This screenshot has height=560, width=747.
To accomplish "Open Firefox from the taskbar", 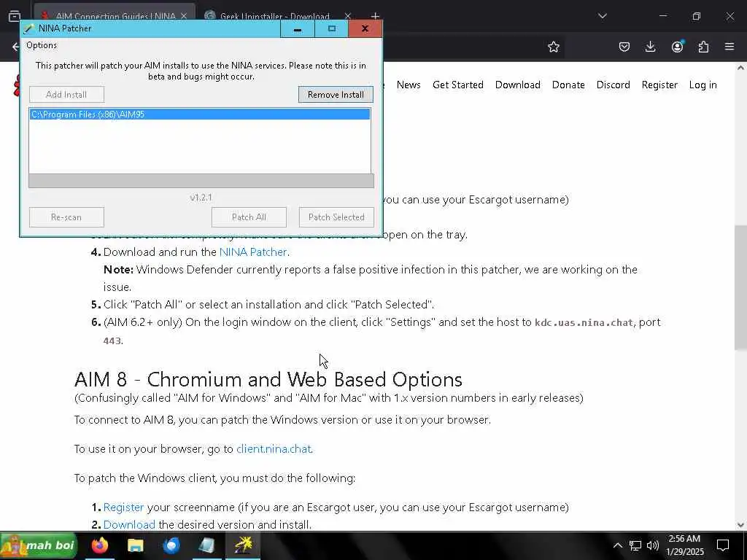I will coord(100,545).
